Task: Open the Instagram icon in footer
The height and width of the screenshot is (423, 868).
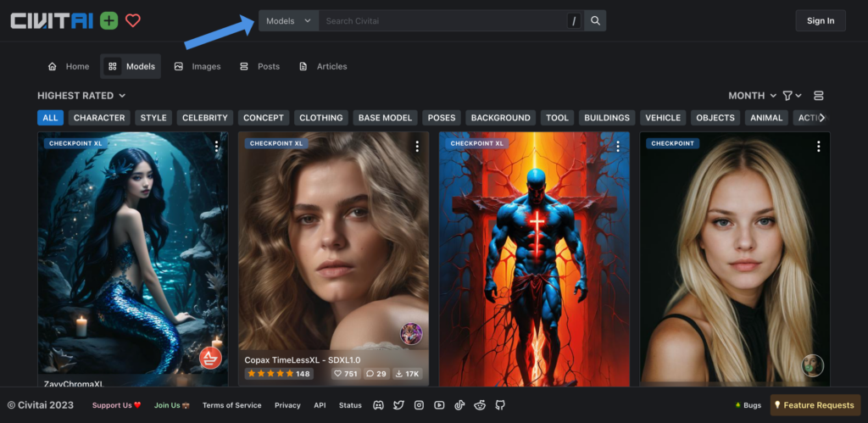Action: [x=419, y=405]
